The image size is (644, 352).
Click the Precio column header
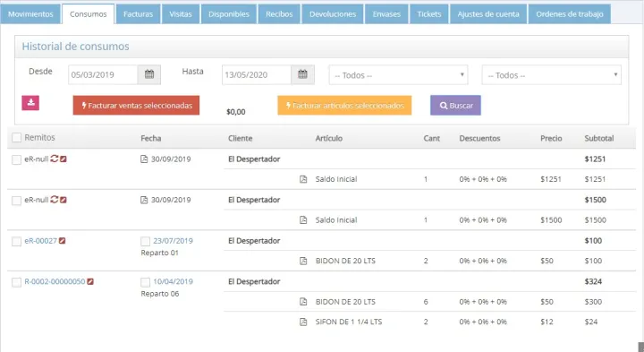click(551, 138)
